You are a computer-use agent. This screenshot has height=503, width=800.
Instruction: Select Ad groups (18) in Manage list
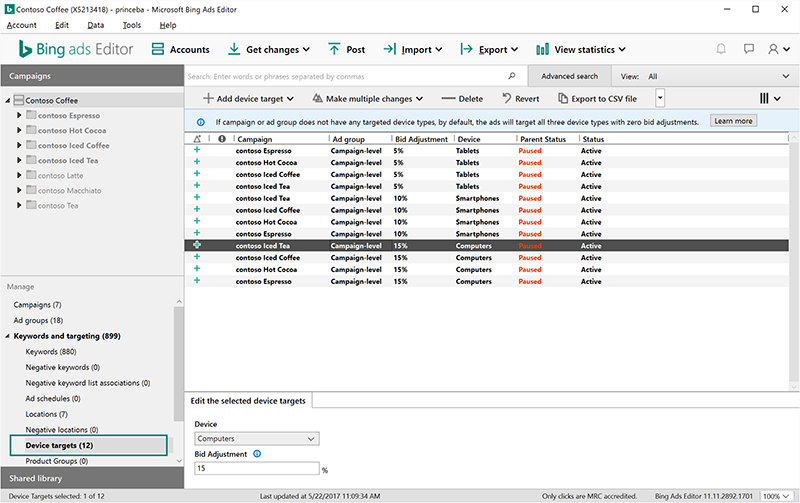click(x=38, y=320)
